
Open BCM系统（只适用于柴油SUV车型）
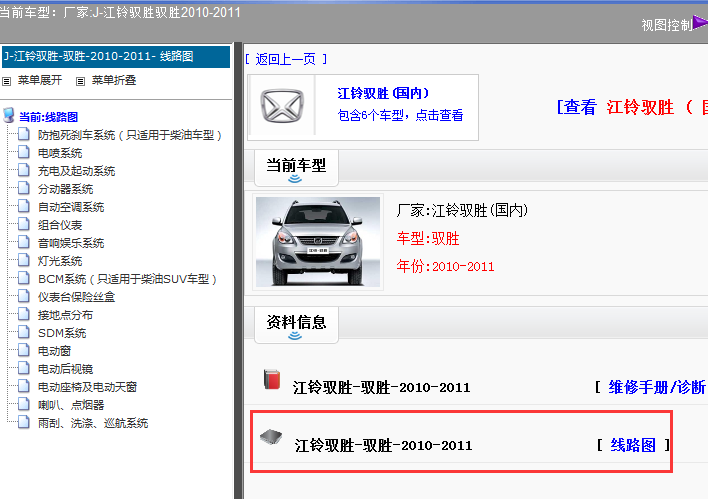127,280
